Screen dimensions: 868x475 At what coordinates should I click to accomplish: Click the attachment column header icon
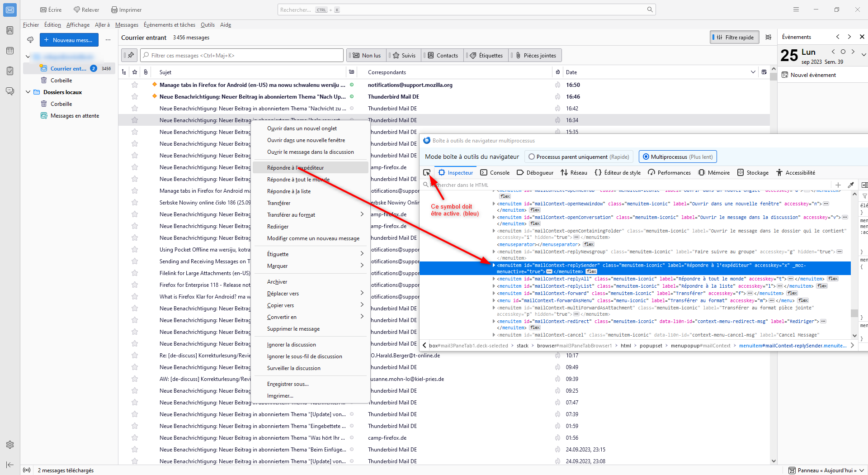coord(146,72)
